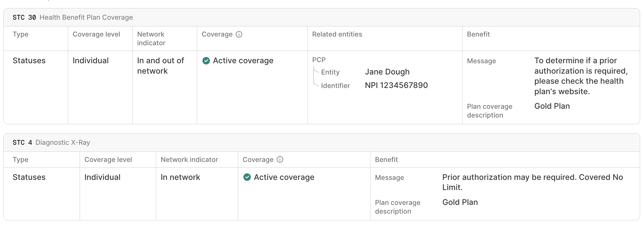Click the Coverage info icon in STC 30 table
The width and height of the screenshot is (644, 226).
coord(239,34)
